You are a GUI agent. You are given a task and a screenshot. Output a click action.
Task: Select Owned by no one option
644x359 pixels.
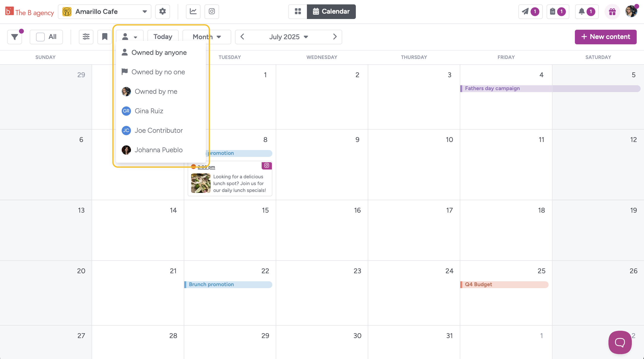click(158, 72)
